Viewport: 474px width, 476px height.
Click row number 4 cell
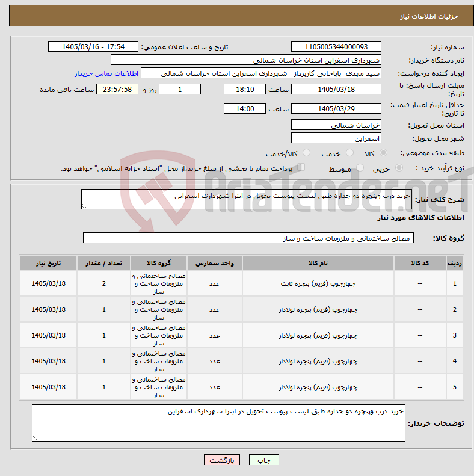click(x=455, y=361)
